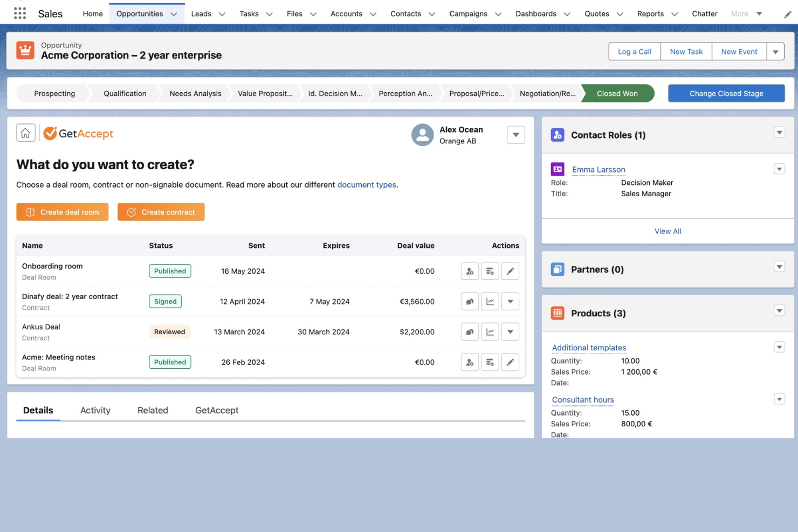Expand the Alex Ocean account dropdown
798x532 pixels.
[515, 135]
